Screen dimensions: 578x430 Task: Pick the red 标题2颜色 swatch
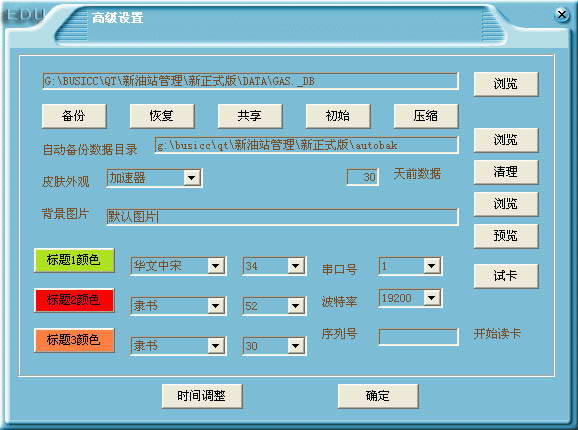tap(74, 300)
